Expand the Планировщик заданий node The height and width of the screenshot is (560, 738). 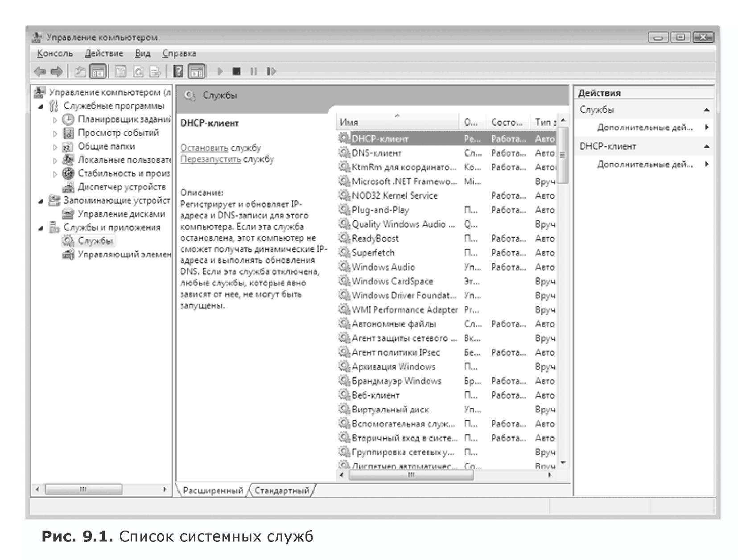[55, 120]
